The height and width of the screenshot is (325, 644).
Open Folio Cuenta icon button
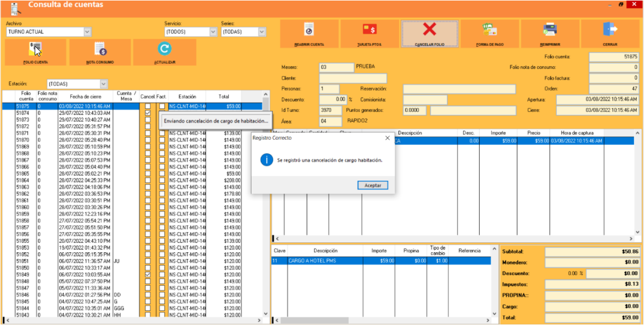[35, 52]
